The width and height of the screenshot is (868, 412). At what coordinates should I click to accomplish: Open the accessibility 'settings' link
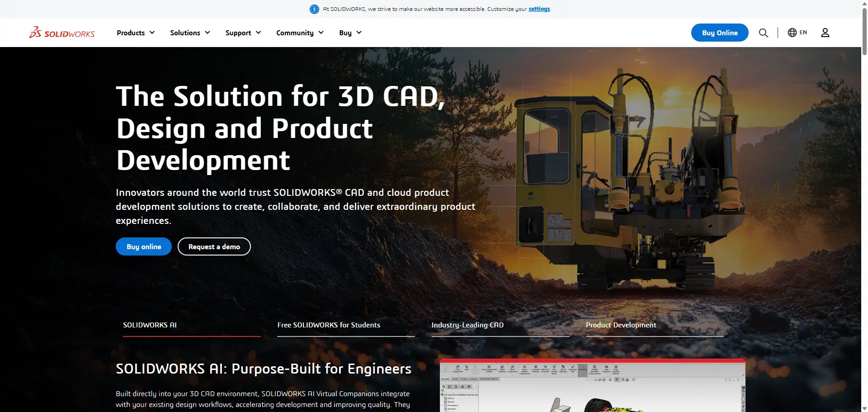pyautogui.click(x=539, y=9)
